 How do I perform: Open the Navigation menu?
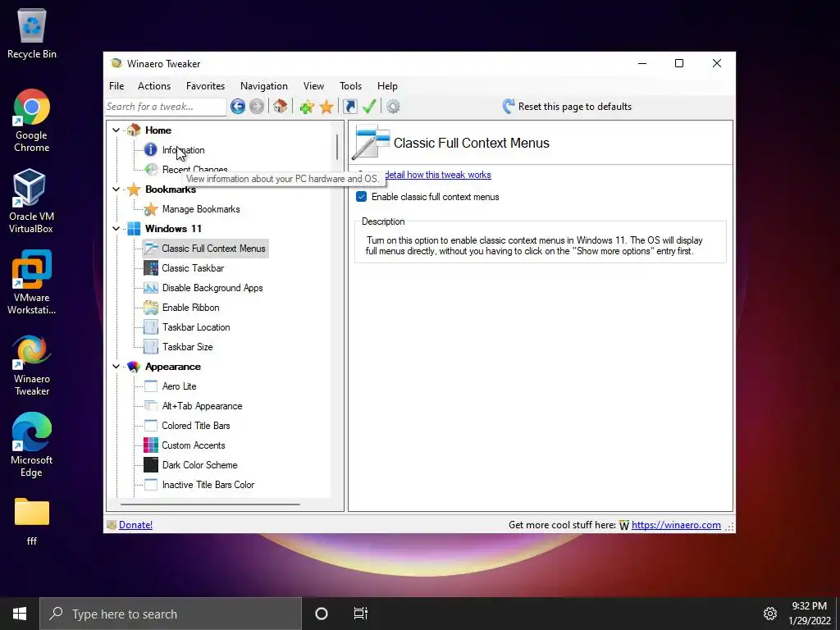point(263,85)
